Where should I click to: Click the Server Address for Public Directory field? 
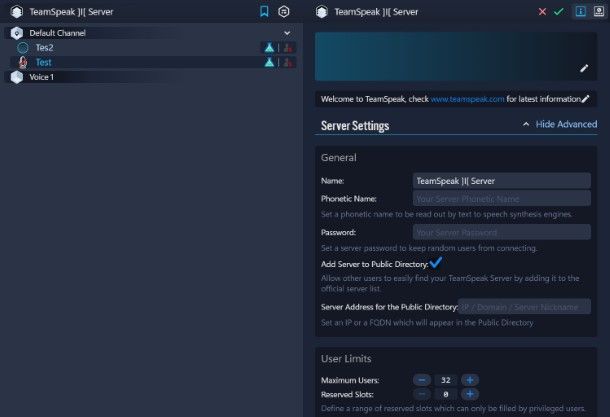coord(524,307)
